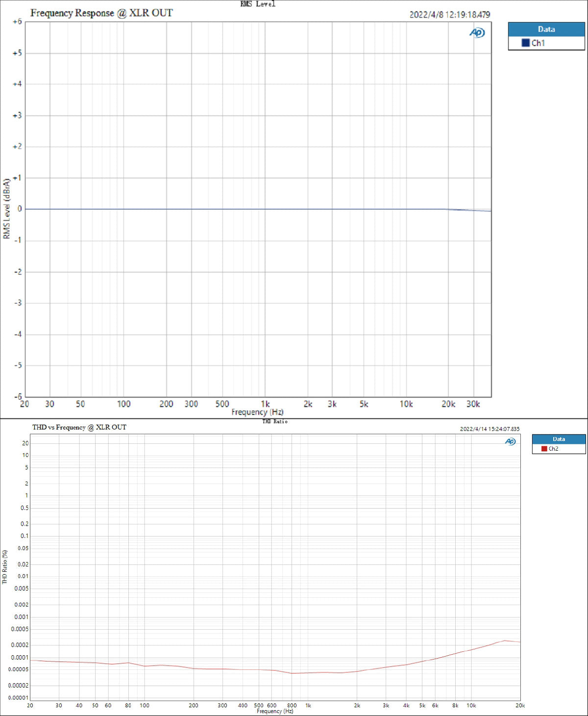The image size is (588, 716).
Task: Select the Ch2 legend label text
Action: (x=553, y=449)
